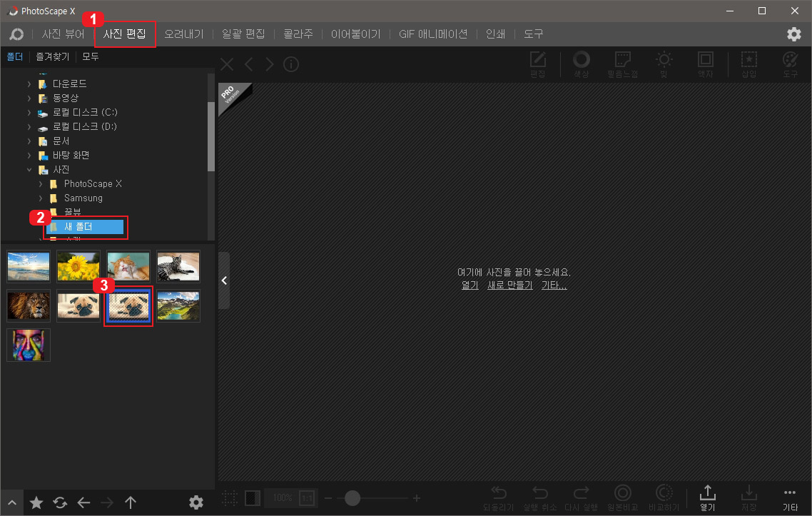Screen dimensions: 812x516
Task: Click 비교하기 (Compare) icon
Action: (x=664, y=498)
